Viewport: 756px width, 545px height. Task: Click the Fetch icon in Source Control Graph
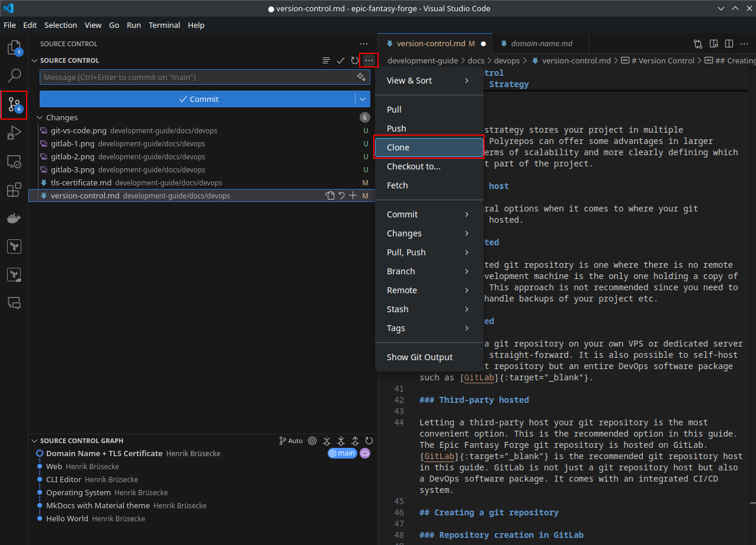click(x=326, y=441)
